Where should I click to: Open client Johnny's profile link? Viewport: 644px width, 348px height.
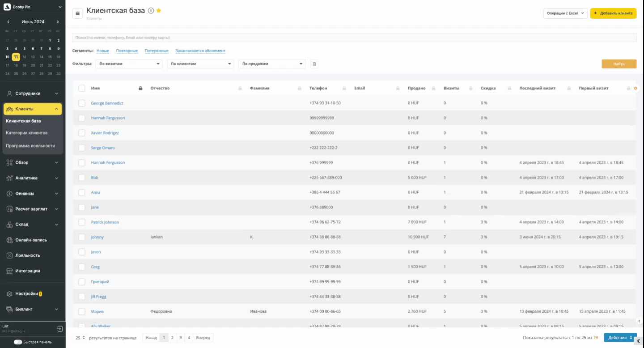click(x=97, y=237)
